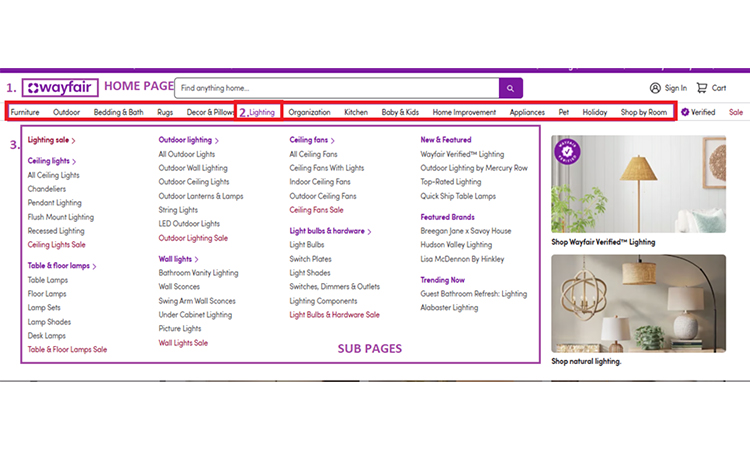Open the Chandeliers link

click(47, 188)
